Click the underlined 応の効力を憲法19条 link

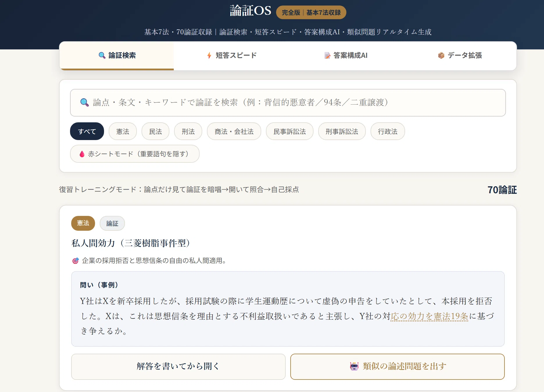point(430,316)
